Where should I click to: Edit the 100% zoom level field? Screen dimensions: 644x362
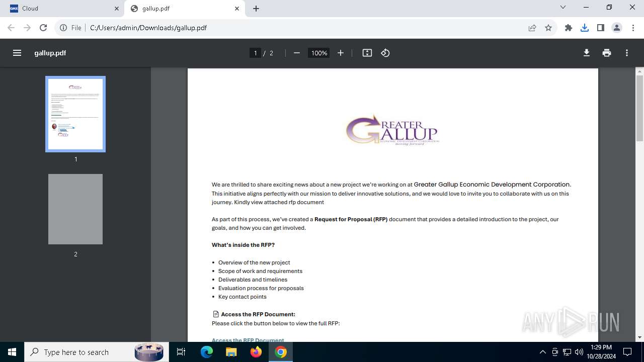319,53
